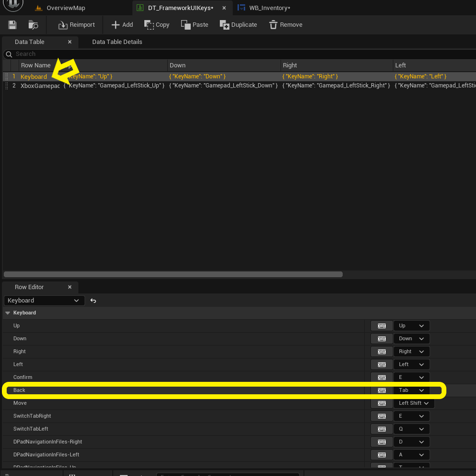Switch to the Data Table Details tab

pos(117,42)
